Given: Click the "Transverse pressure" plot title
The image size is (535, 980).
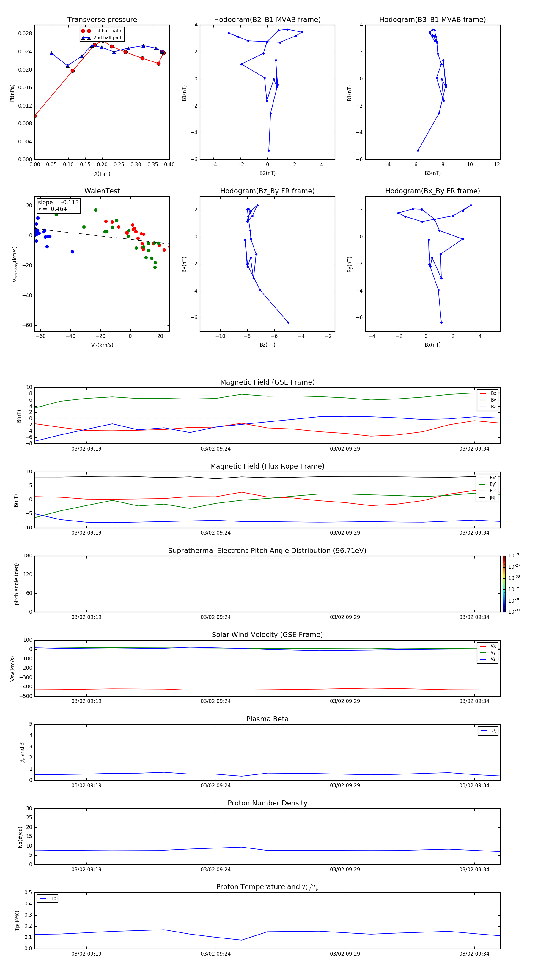Looking at the screenshot, I should click(102, 20).
